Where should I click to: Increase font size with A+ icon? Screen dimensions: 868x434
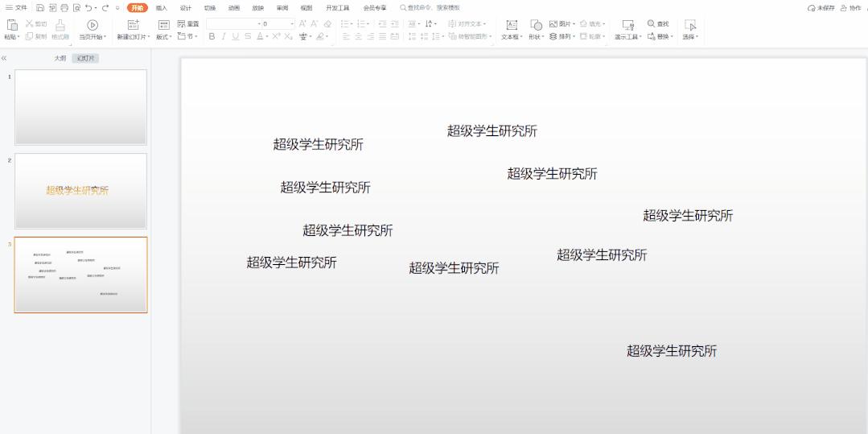302,24
